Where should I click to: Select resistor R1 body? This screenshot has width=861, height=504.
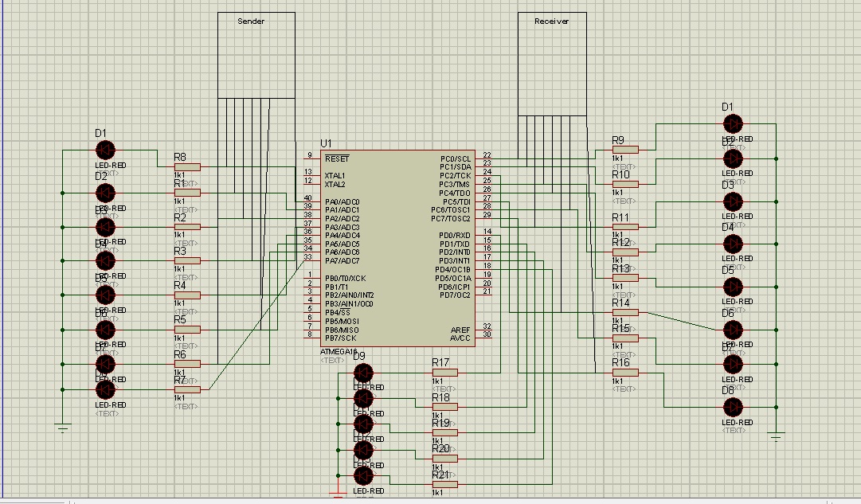pyautogui.click(x=187, y=193)
